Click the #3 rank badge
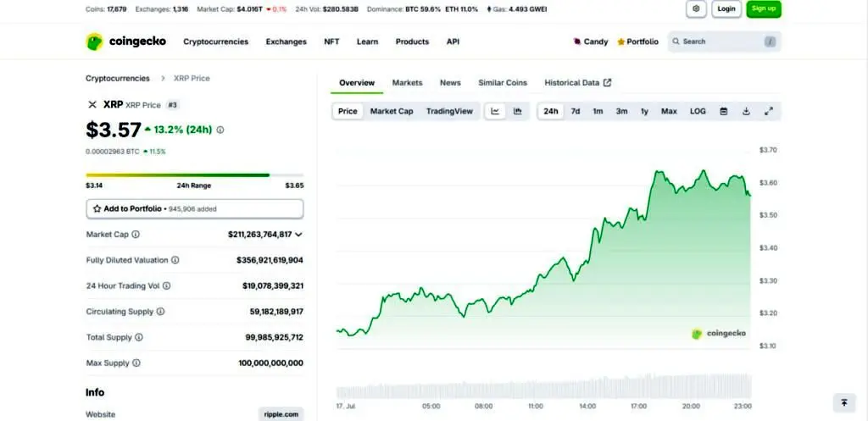Image resolution: width=868 pixels, height=421 pixels. [x=172, y=105]
